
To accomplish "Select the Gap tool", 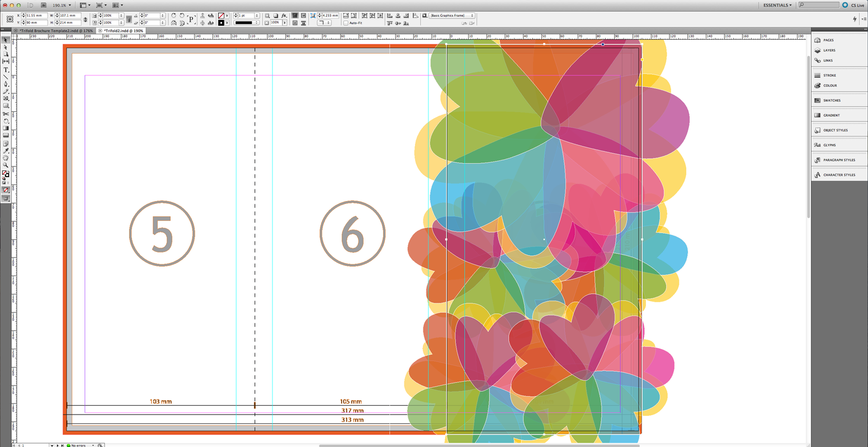I will click(x=6, y=61).
